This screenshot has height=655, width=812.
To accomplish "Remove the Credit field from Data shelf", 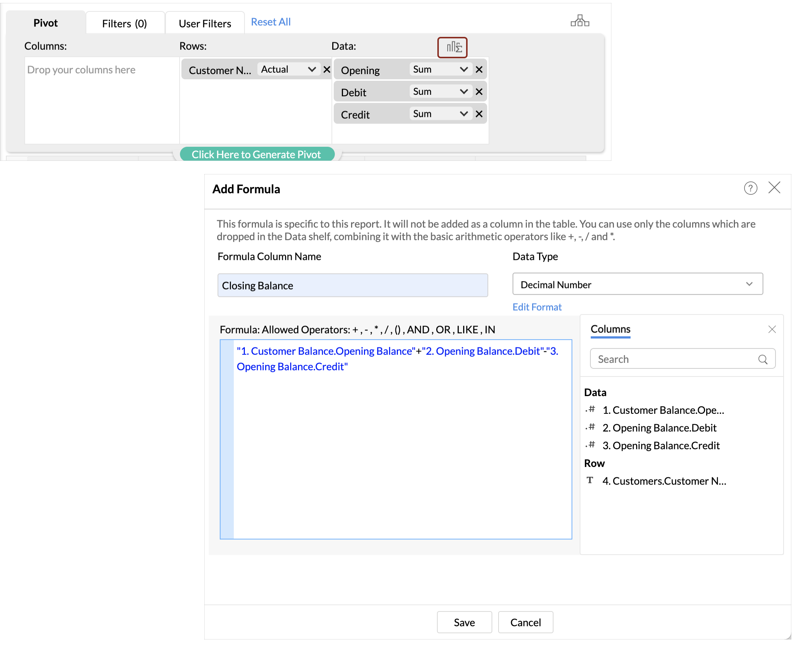I will (x=479, y=114).
